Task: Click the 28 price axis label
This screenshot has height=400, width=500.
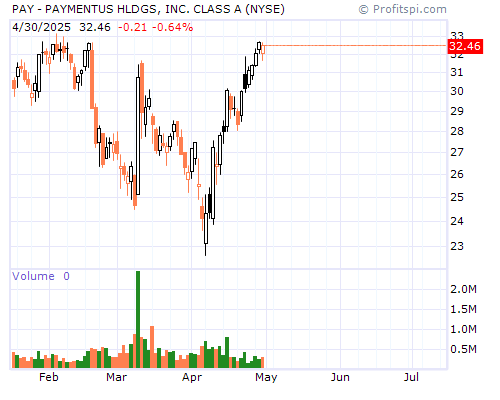Action: click(457, 131)
